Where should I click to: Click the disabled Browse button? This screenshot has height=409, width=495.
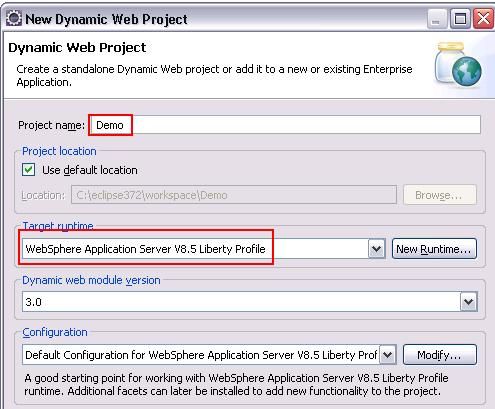pos(439,195)
